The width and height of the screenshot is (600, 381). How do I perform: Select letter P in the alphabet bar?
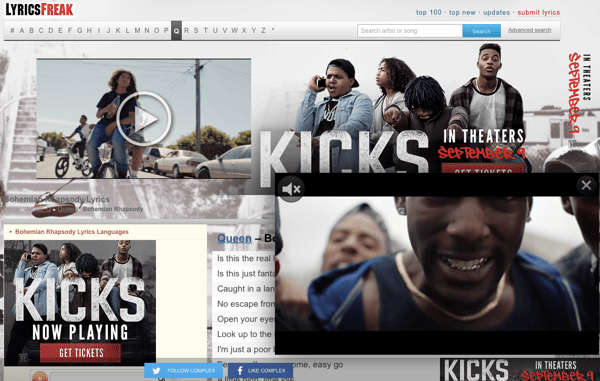pos(166,30)
